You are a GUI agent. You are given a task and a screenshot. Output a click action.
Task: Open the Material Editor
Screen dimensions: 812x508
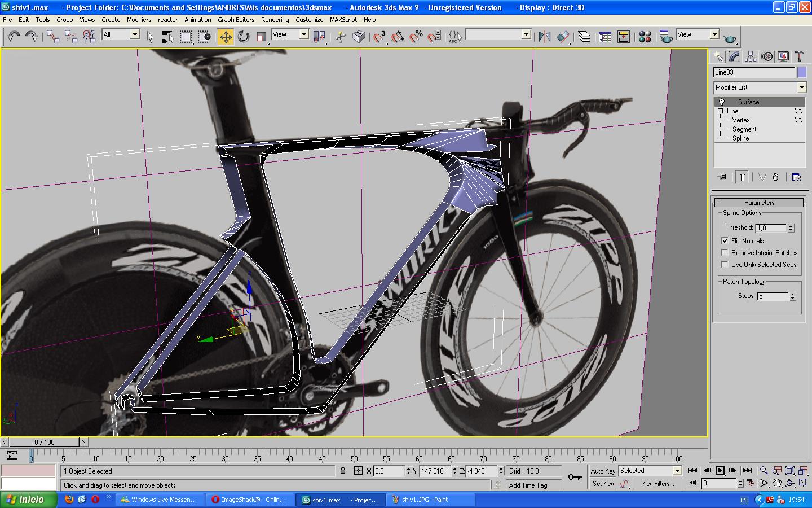[645, 37]
